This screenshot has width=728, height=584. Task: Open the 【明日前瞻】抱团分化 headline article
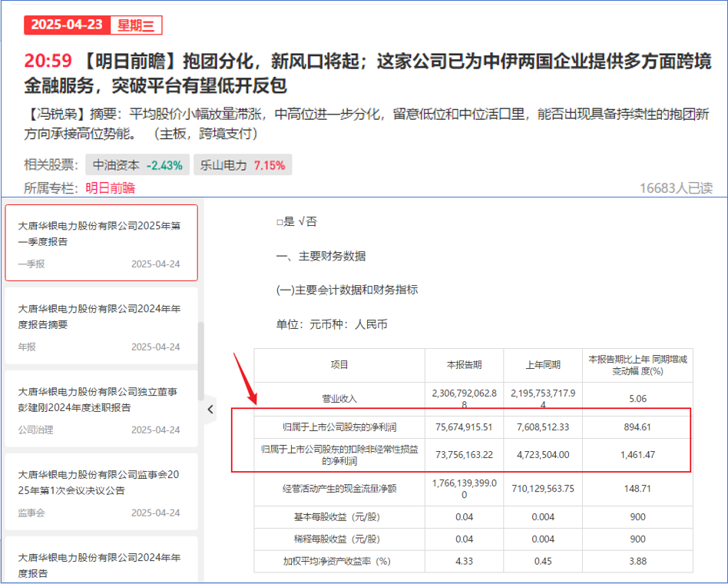click(x=369, y=73)
